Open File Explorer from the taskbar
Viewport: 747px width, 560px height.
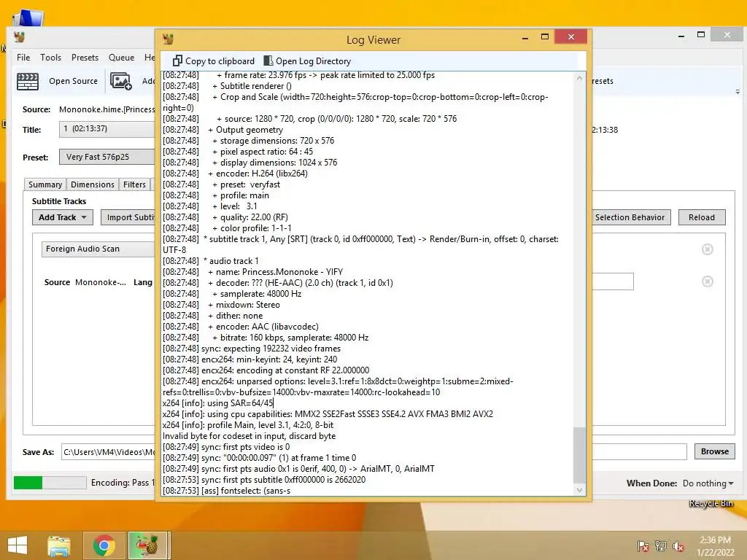pyautogui.click(x=59, y=545)
